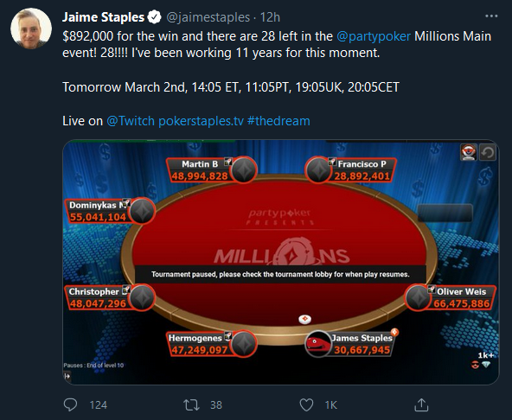Viewport: 512px width, 420px height.
Task: Open the #thedream hashtag
Action: [x=278, y=121]
